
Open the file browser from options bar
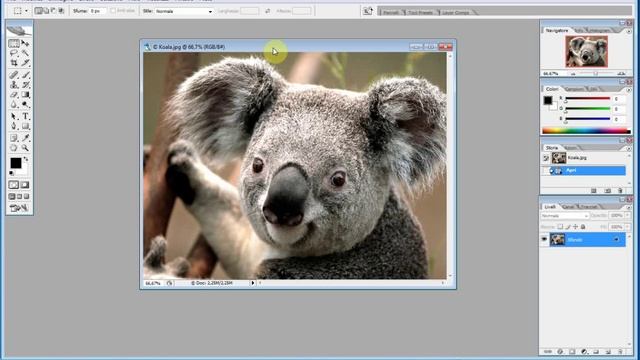(368, 11)
